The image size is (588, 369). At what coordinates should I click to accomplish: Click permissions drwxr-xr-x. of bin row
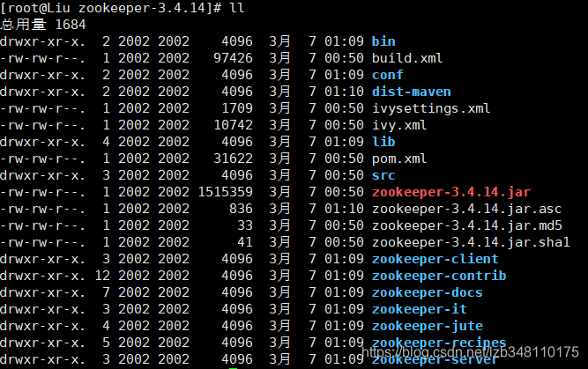(x=42, y=41)
